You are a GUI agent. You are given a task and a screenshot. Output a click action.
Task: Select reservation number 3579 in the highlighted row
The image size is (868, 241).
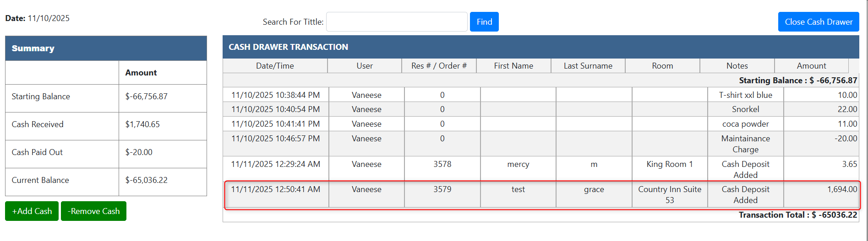coord(442,189)
